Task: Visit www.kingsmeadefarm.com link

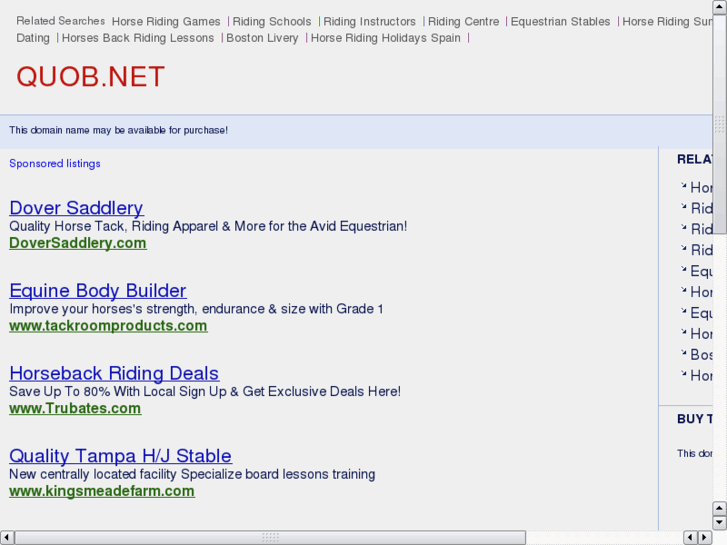Action: [x=102, y=491]
